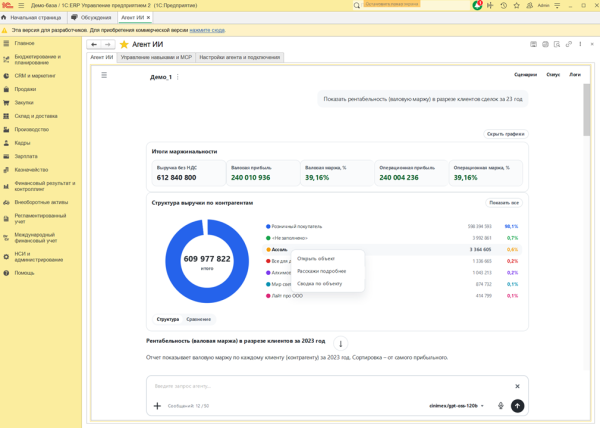This screenshot has height=428, width=600.
Task: Expand the Продажи sidebar section
Action: click(25, 89)
